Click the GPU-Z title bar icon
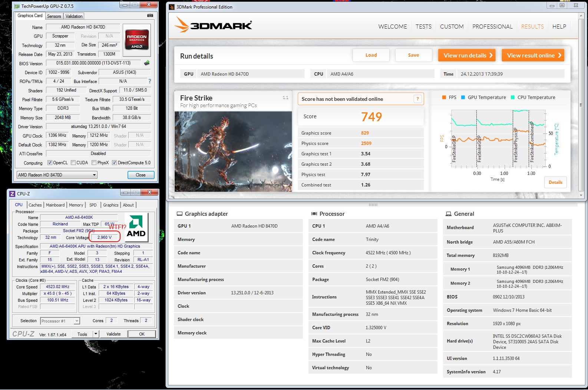The image size is (588, 390). pyautogui.click(x=17, y=6)
